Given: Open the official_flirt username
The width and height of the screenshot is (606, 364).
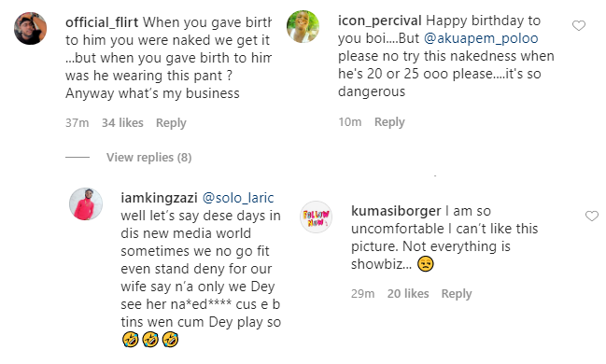Looking at the screenshot, I should click(x=102, y=22).
